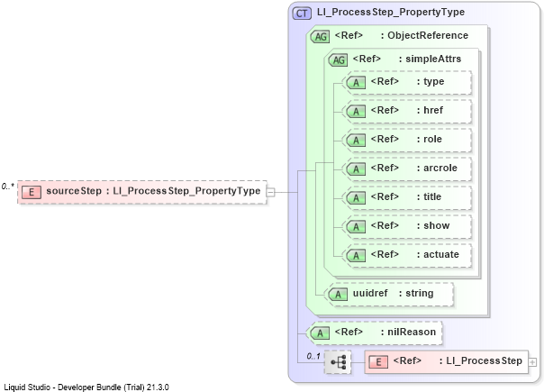Select the ': role' attribute label
The height and width of the screenshot is (392, 544).
(x=429, y=139)
